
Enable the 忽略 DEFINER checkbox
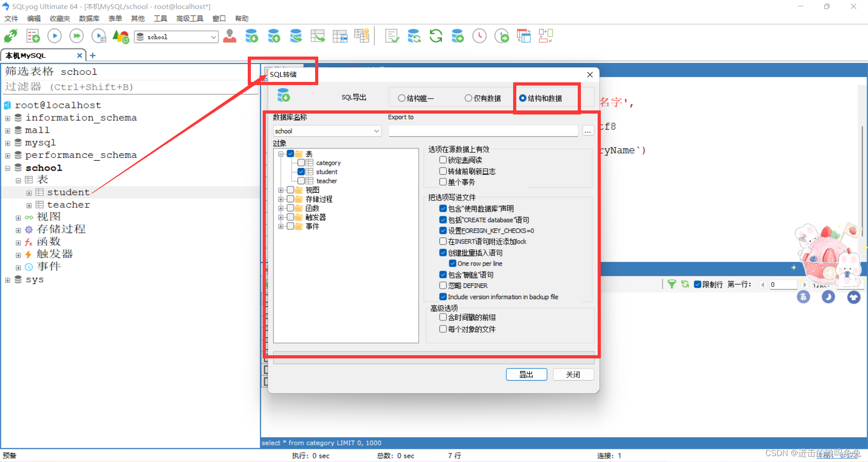[443, 286]
